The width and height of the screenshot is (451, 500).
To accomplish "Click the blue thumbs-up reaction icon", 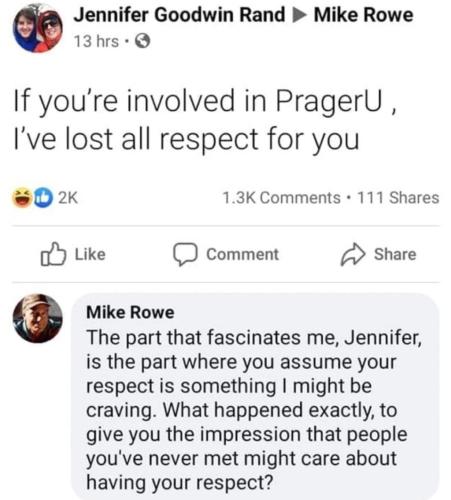I will (43, 198).
